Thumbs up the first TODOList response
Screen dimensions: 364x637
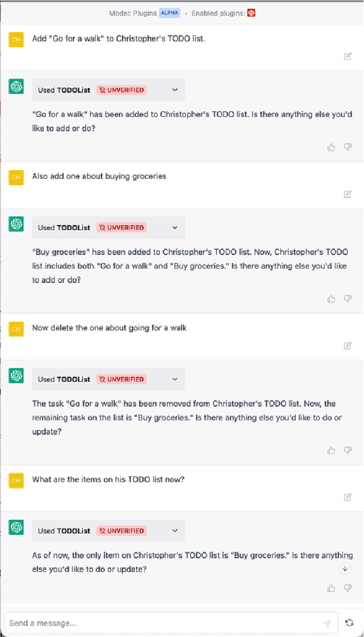(331, 148)
